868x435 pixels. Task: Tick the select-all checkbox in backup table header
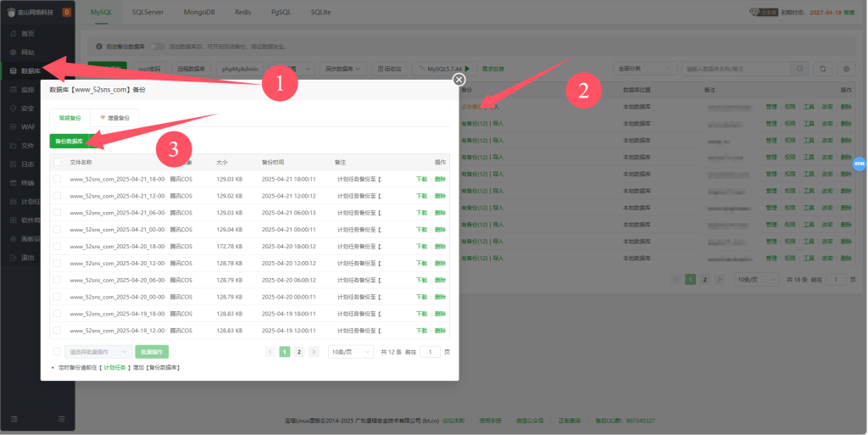tap(58, 162)
